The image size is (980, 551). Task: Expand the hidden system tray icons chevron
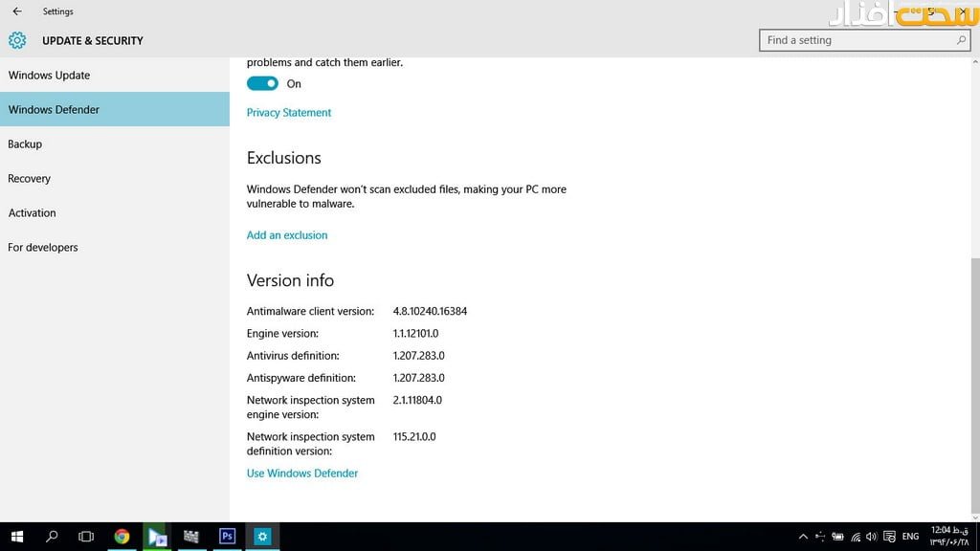(803, 537)
